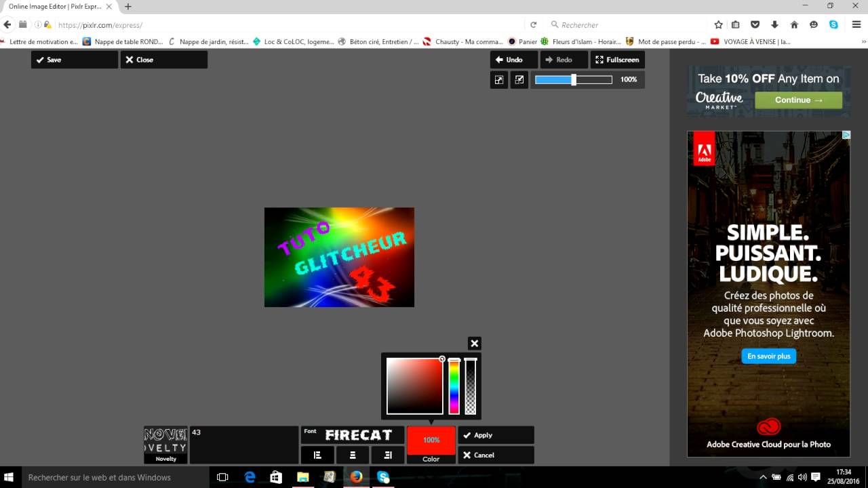The width and height of the screenshot is (868, 488).
Task: Open the Windows Store taskbar icon
Action: point(276,477)
